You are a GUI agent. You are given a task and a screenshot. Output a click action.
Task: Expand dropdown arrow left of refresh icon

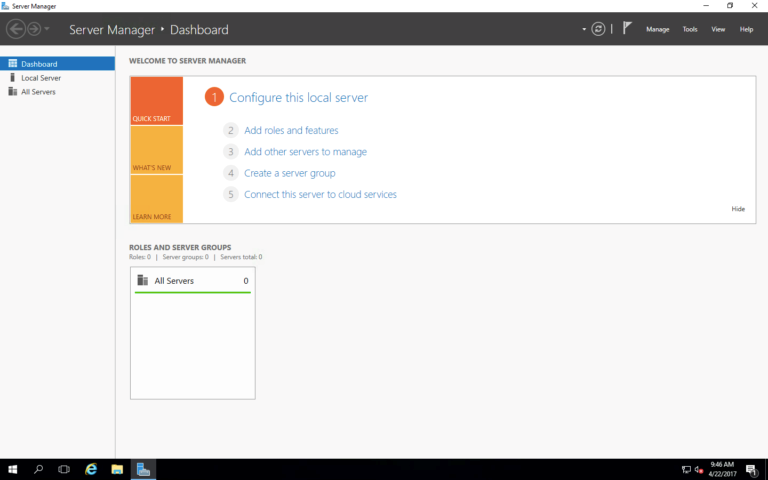[584, 29]
